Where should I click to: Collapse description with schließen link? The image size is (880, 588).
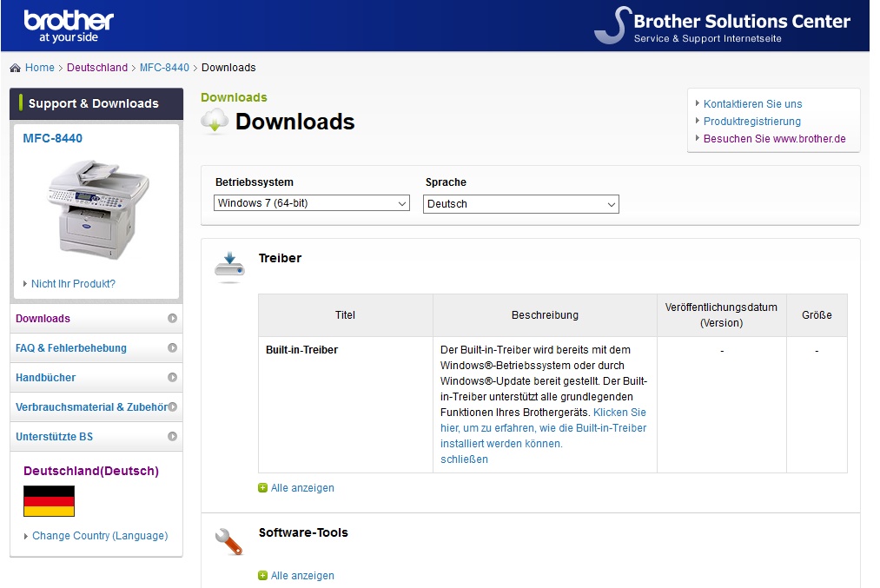(x=464, y=459)
